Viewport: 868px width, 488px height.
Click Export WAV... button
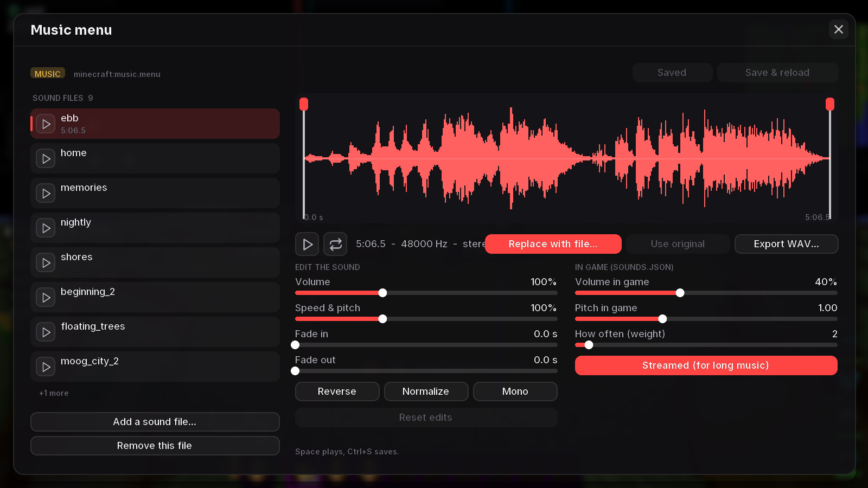tap(787, 244)
